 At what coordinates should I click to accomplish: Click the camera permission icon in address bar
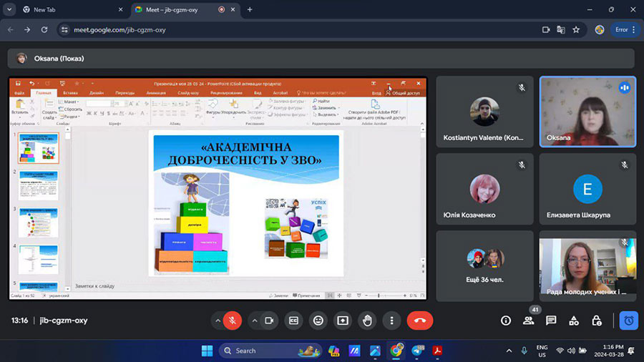(546, 29)
